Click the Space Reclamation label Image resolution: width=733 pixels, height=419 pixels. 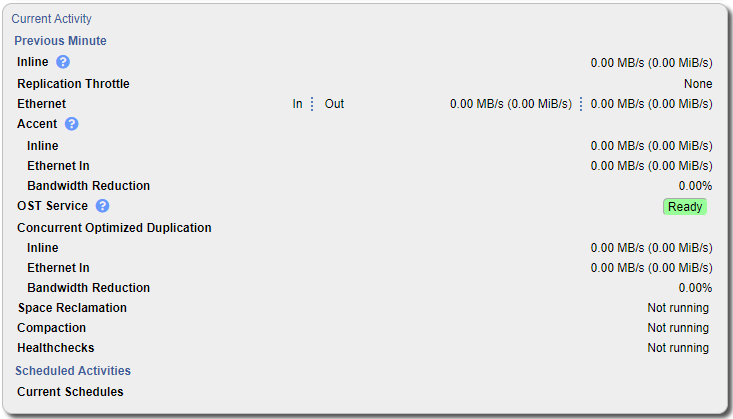[72, 308]
